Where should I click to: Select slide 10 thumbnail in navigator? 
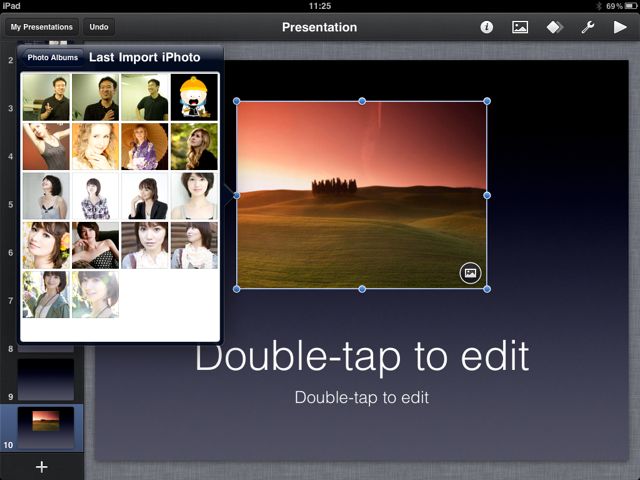[x=46, y=427]
